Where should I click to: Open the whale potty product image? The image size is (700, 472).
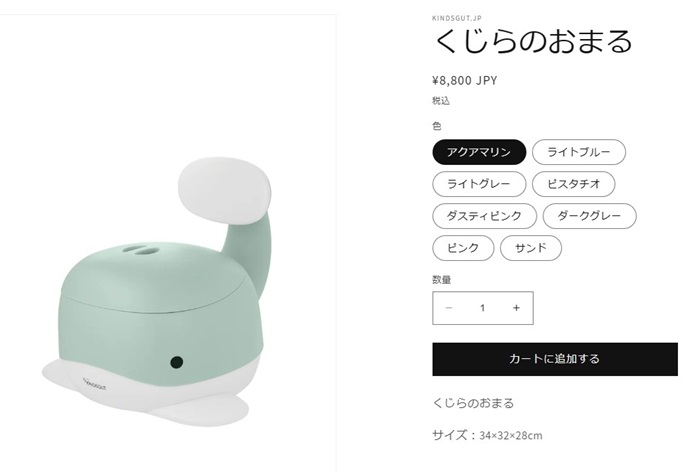[x=167, y=243]
